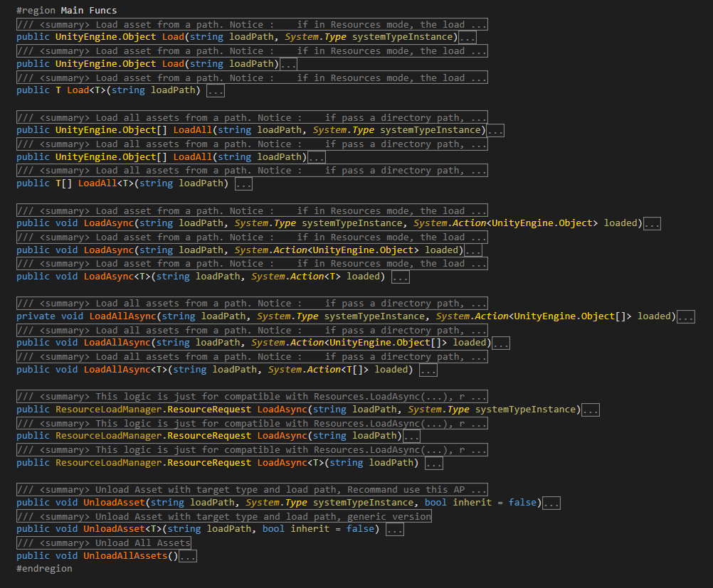The height and width of the screenshot is (588, 713).
Task: Click 'System.Action<UnityEngine.Object[]>' in private LoadAllAsync
Action: click(534, 316)
